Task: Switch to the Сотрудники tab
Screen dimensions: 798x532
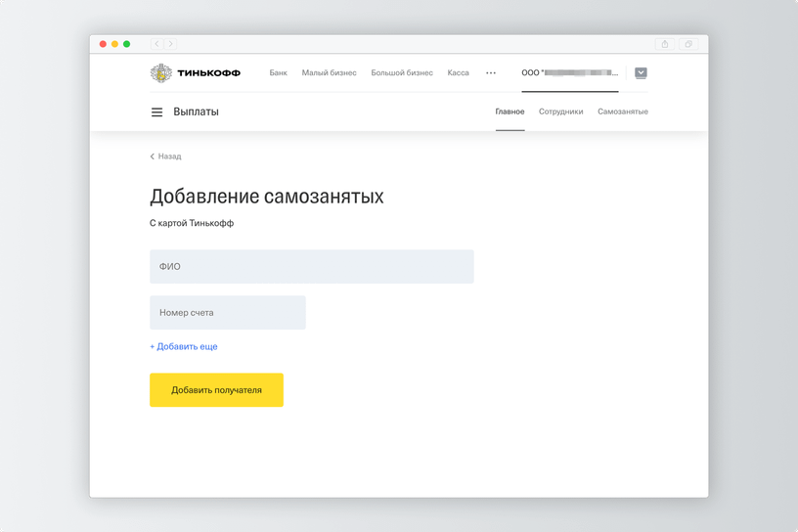Action: click(560, 111)
